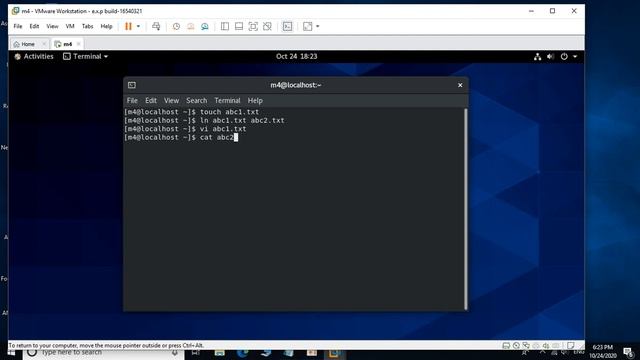This screenshot has width=640, height=360.
Task: Toggle the VMware library sidebar icon
Action: click(x=224, y=26)
